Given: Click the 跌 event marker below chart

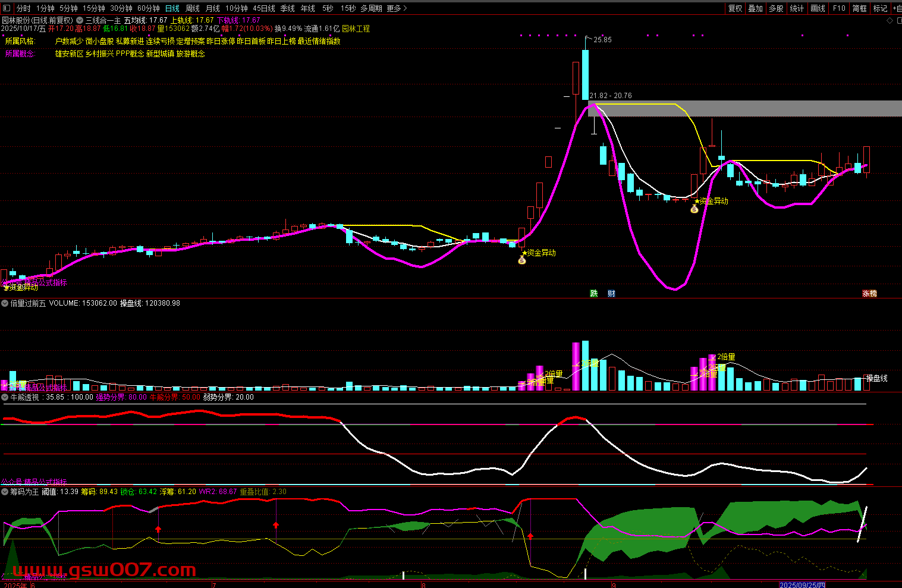Looking at the screenshot, I should (x=593, y=294).
